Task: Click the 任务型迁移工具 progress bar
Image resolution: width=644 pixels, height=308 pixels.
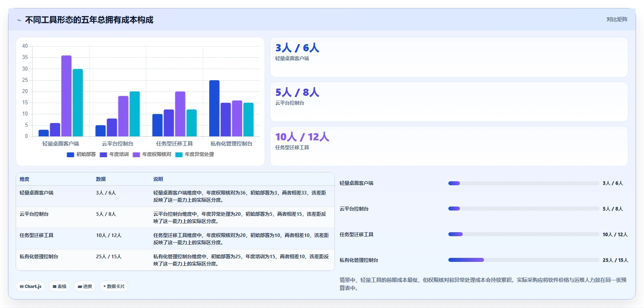Action: 524,234
